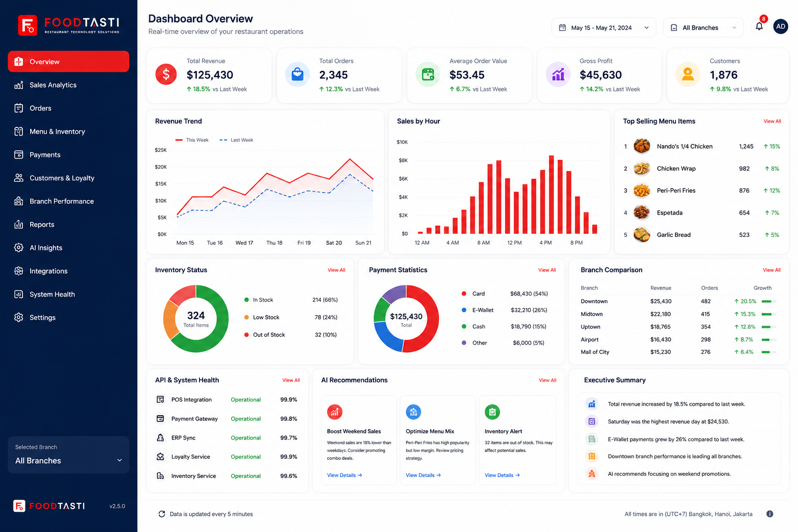The height and width of the screenshot is (532, 798).
Task: Click View Details under Boost Weekend Sales
Action: point(344,475)
